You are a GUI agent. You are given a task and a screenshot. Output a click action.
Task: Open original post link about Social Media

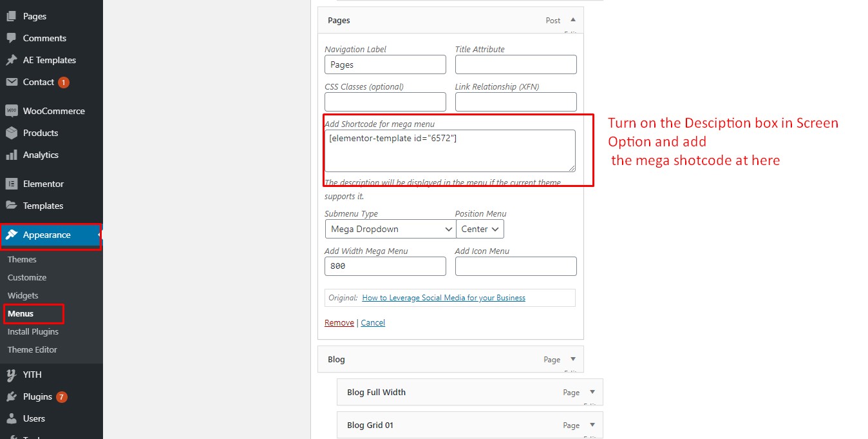[444, 298]
